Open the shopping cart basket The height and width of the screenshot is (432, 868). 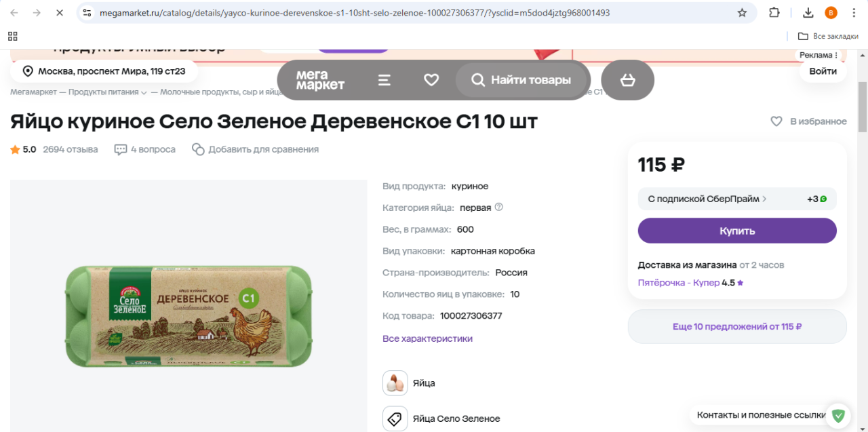click(x=628, y=80)
